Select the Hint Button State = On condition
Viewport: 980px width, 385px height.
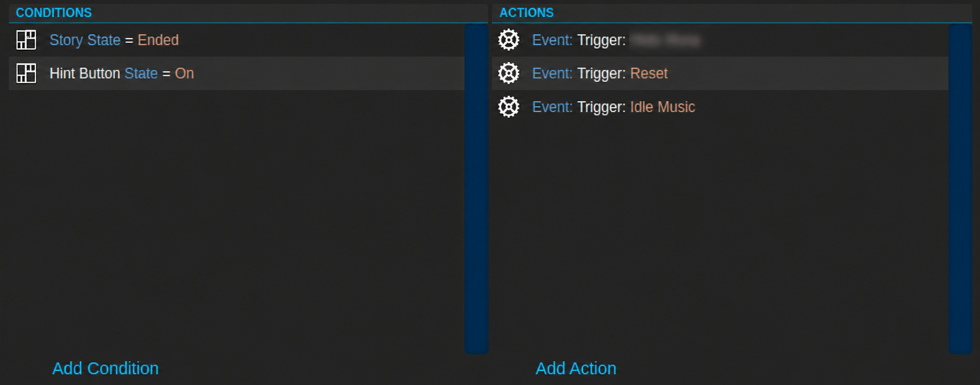[x=237, y=73]
